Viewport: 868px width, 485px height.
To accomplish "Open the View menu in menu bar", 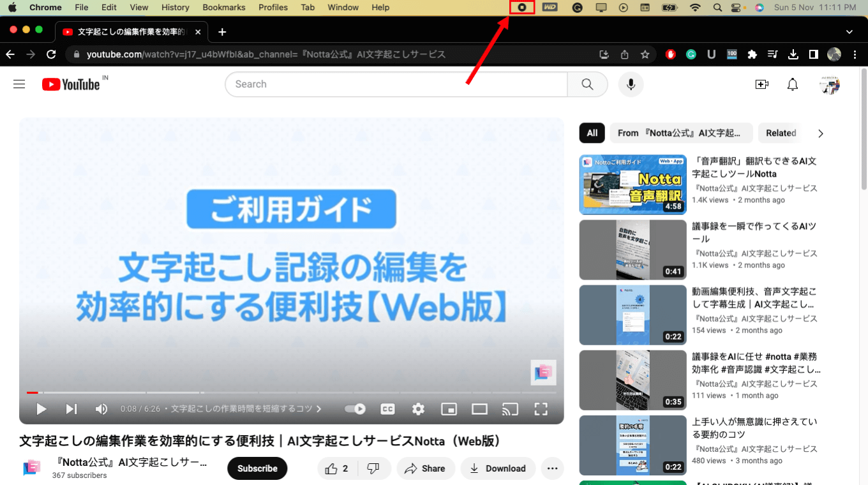I will [x=139, y=8].
